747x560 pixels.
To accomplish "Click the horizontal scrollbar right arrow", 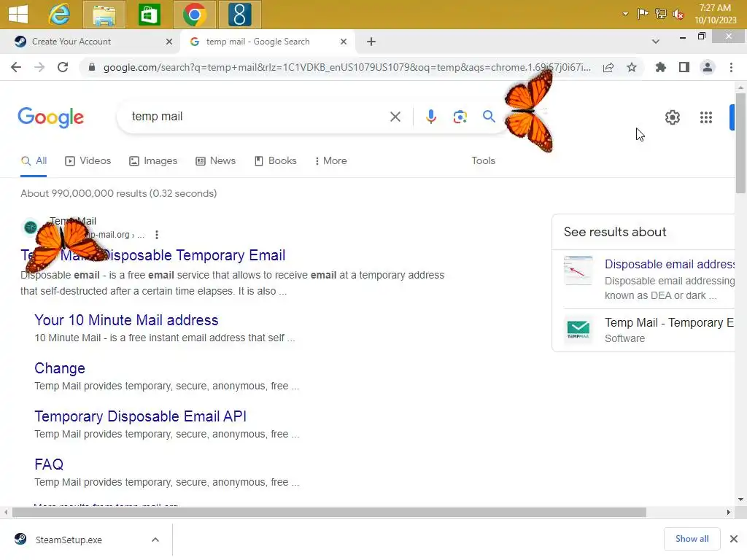I will pyautogui.click(x=729, y=513).
